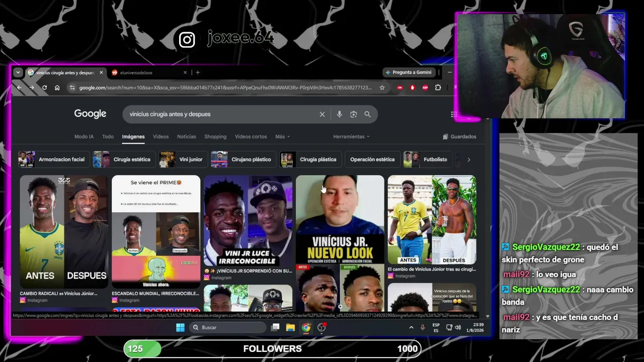Image resolution: width=644 pixels, height=362 pixels.
Task: Filter by 'Futbolista' chip
Action: coord(427,159)
